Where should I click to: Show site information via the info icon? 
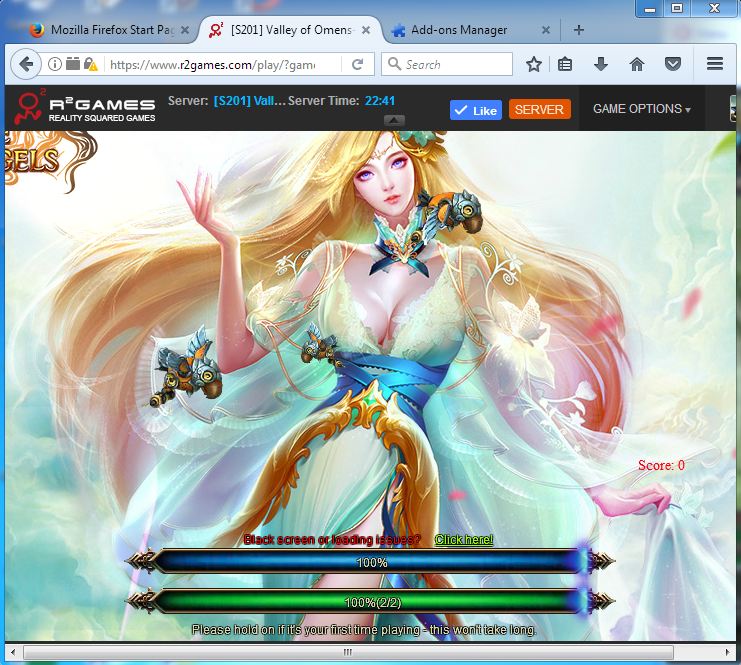(55, 65)
